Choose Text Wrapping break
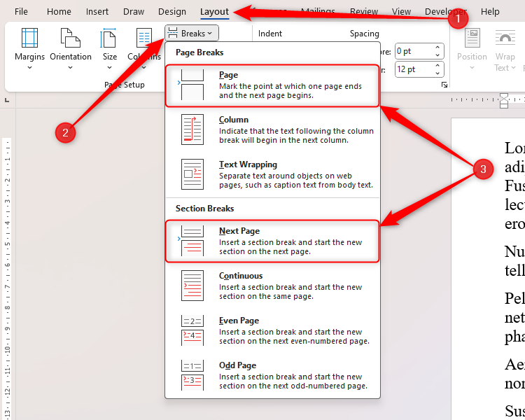 (x=272, y=175)
